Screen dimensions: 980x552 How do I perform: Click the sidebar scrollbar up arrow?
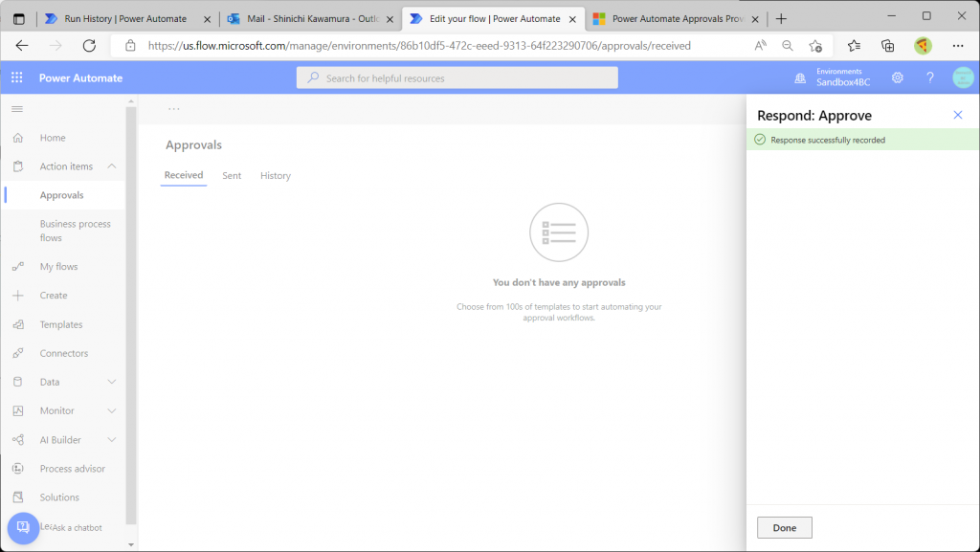(x=130, y=101)
